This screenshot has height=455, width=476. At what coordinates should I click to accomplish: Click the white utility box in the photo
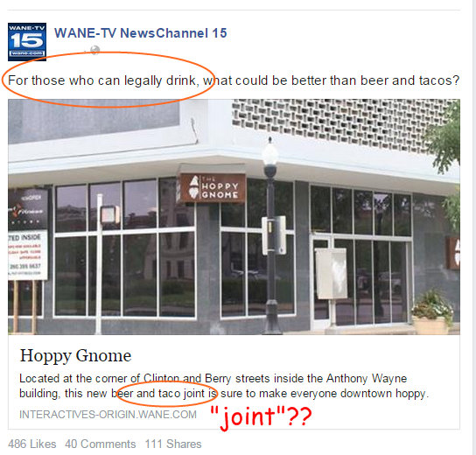point(331,274)
